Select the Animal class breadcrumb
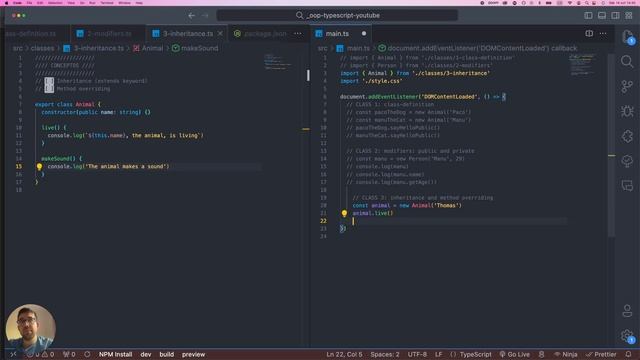Screen dimensions: 640x360 [x=148, y=48]
